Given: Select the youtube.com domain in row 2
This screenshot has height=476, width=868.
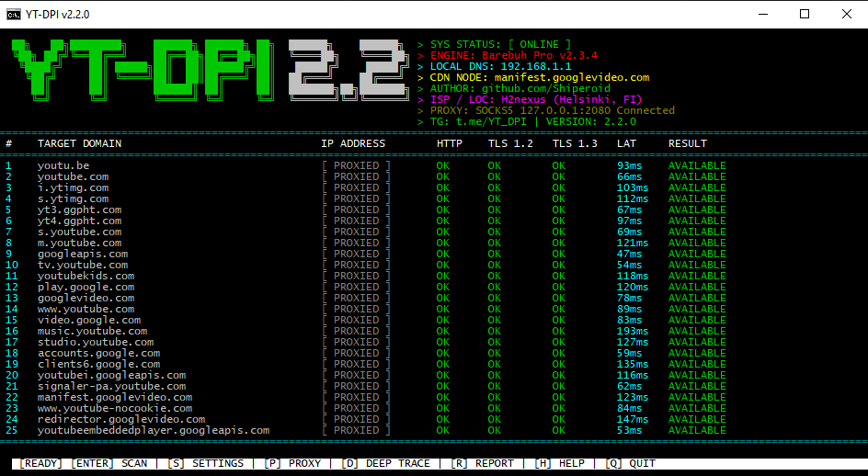Looking at the screenshot, I should (x=73, y=176).
